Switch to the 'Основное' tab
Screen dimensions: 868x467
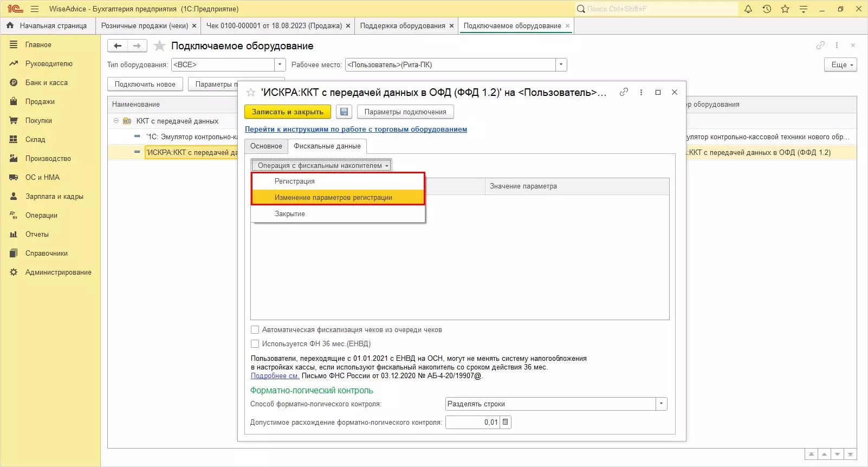coord(266,146)
